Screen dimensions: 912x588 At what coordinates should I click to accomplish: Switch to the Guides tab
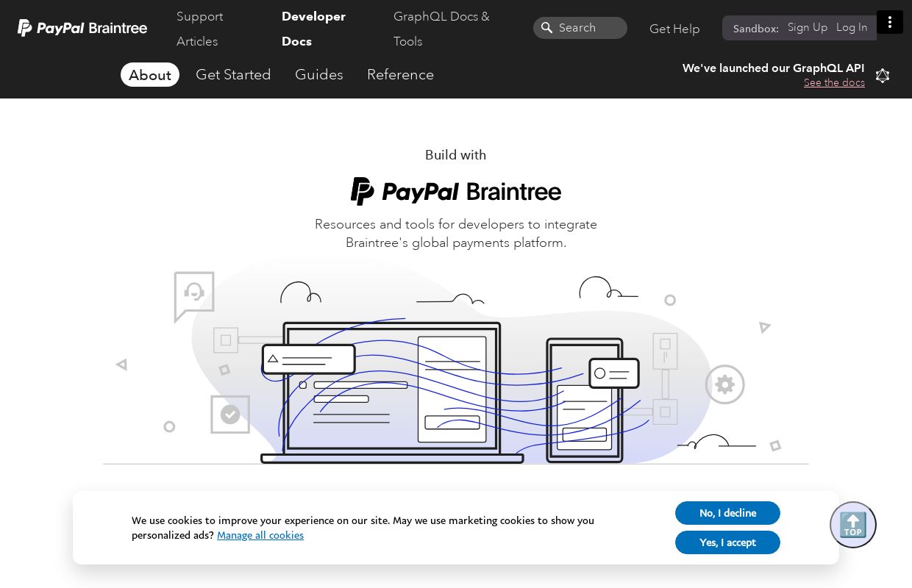pos(319,75)
